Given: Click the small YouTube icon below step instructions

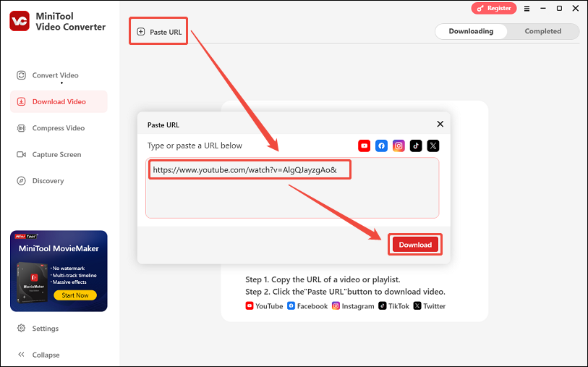Looking at the screenshot, I should 250,305.
